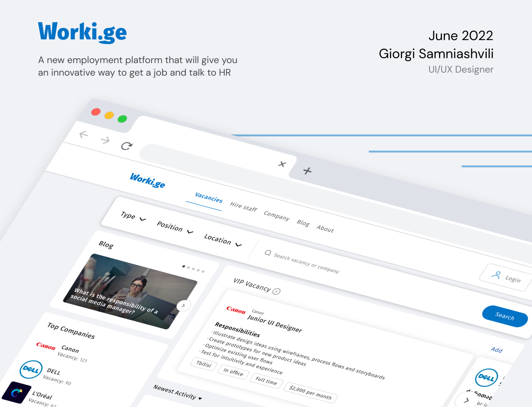
Task: Open the DELL company with 90 vacancies
Action: 54,372
